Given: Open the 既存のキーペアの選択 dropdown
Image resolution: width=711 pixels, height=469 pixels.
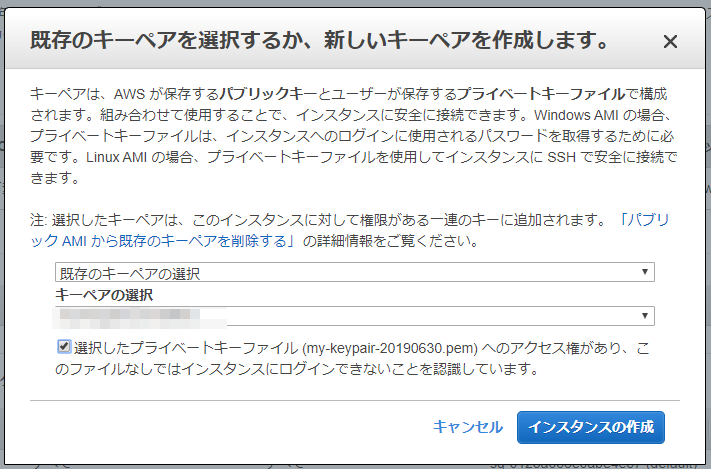Looking at the screenshot, I should pyautogui.click(x=355, y=272).
